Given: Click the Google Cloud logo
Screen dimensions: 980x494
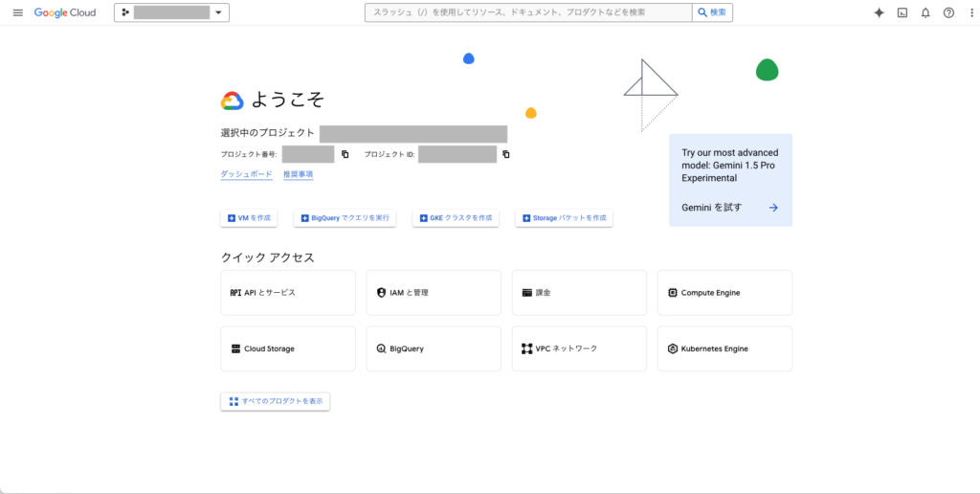Looking at the screenshot, I should 65,12.
